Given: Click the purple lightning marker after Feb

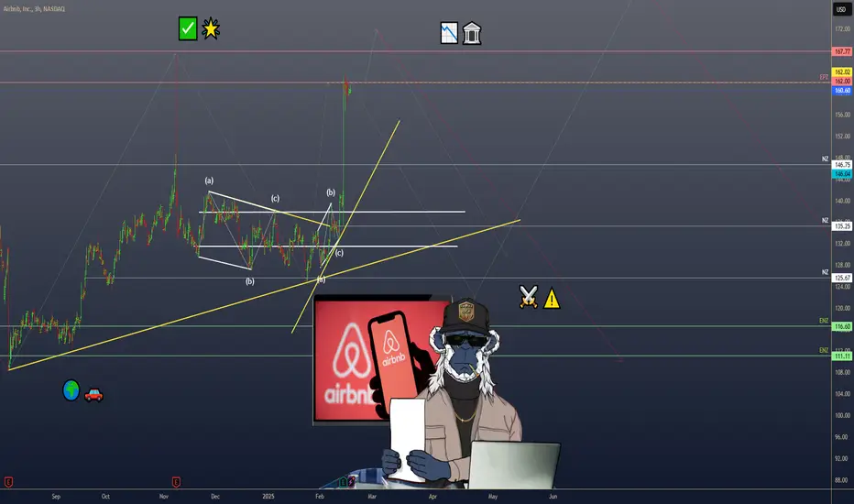Looking at the screenshot, I should [x=351, y=482].
